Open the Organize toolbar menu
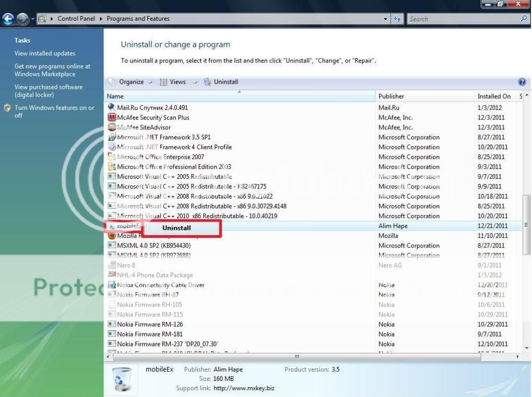 tap(131, 82)
